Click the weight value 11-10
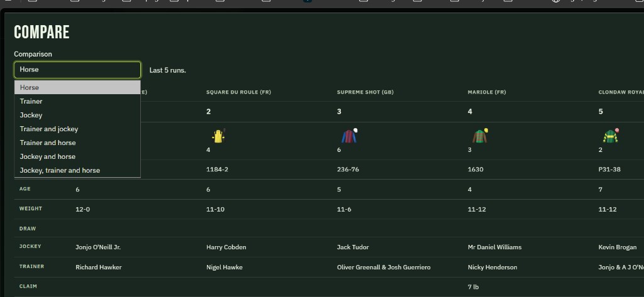Image resolution: width=644 pixels, height=297 pixels. tap(215, 210)
